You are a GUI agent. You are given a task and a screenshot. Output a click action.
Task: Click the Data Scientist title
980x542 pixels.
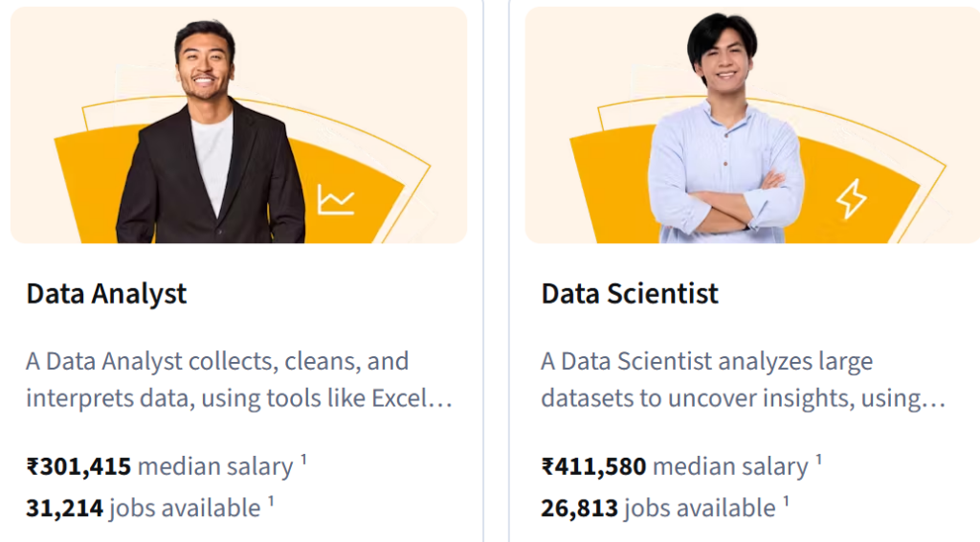coord(630,293)
